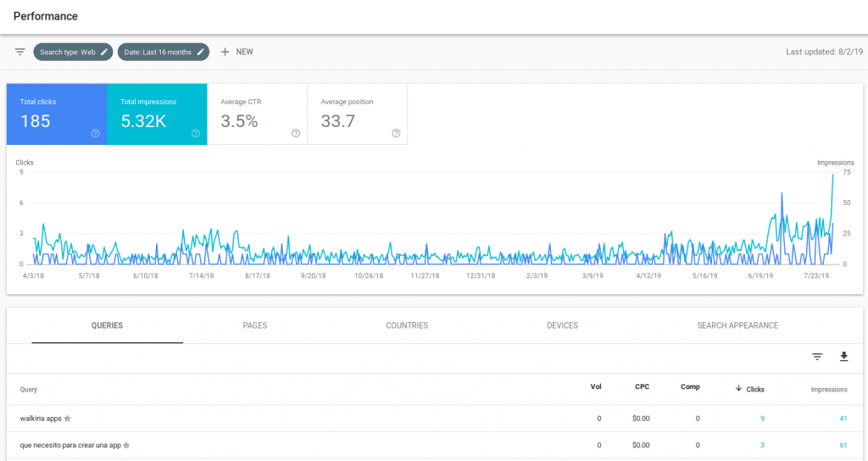The image size is (868, 461).
Task: Add a NEW filter
Action: point(237,52)
